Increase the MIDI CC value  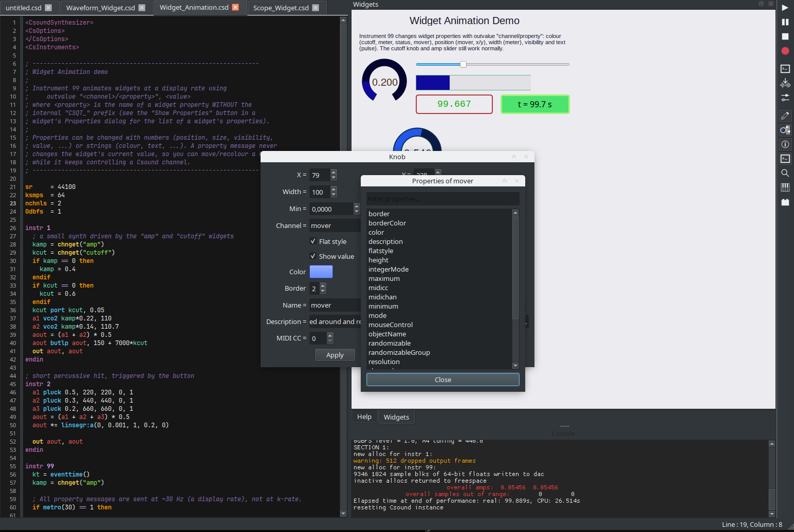330,335
